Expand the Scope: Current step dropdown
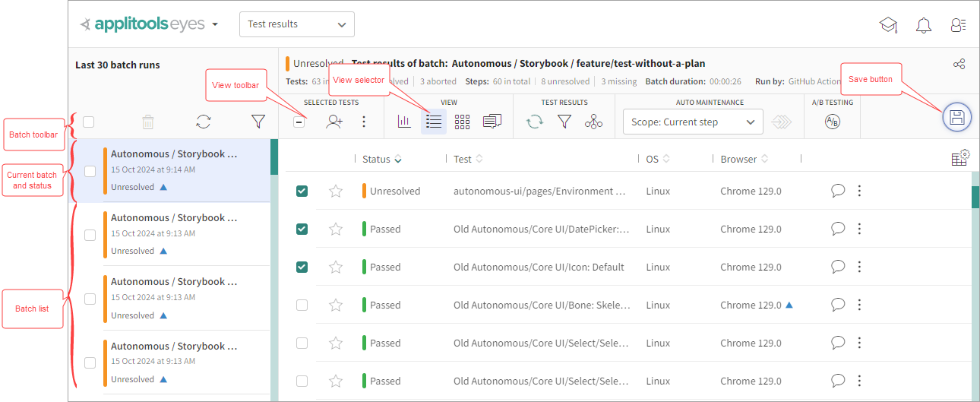 click(692, 122)
